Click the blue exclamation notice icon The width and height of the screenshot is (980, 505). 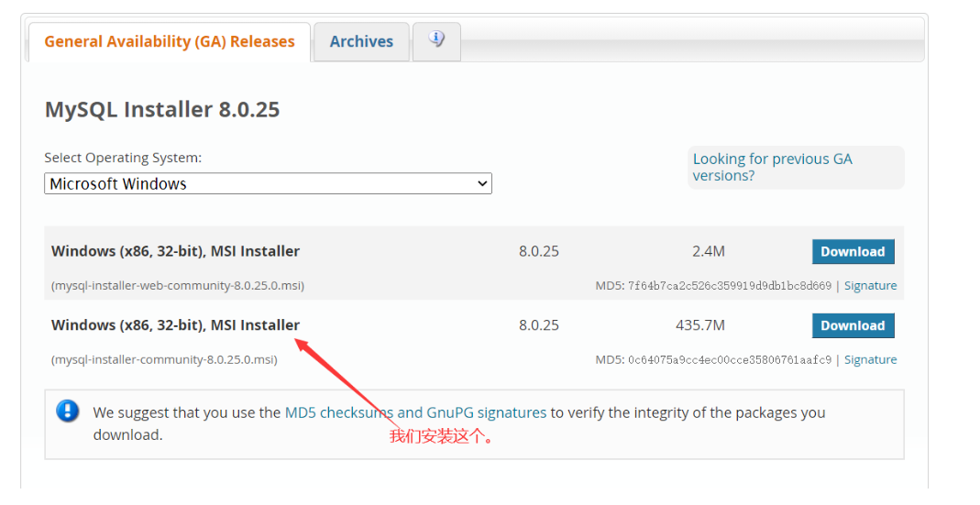pyautogui.click(x=68, y=412)
